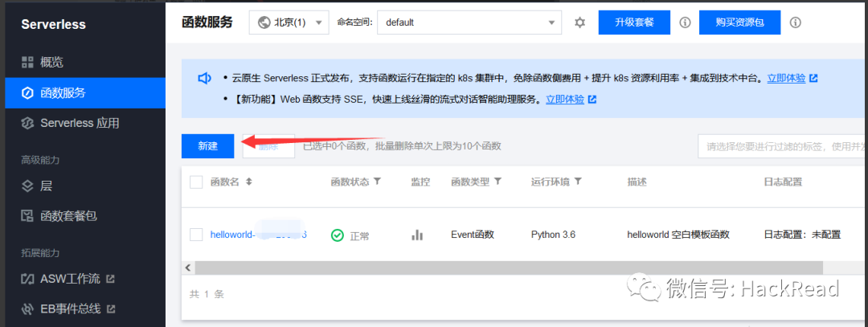Click 日志配置：未配置 cell

coord(802,235)
